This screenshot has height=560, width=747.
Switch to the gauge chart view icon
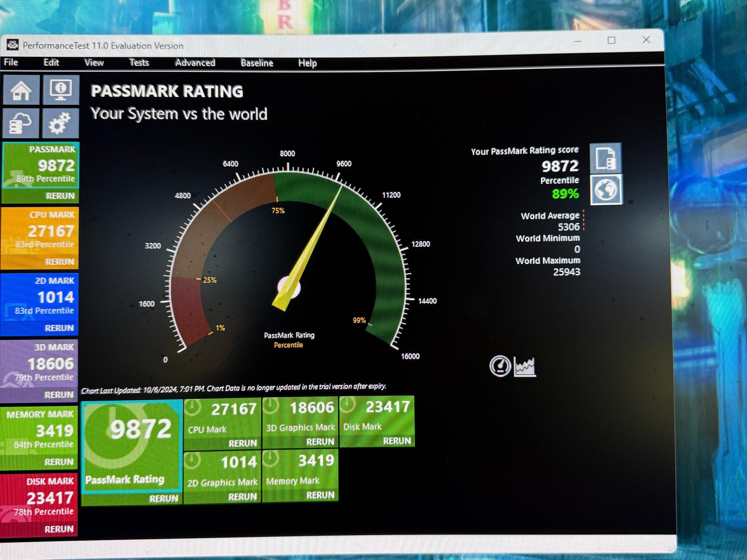500,366
